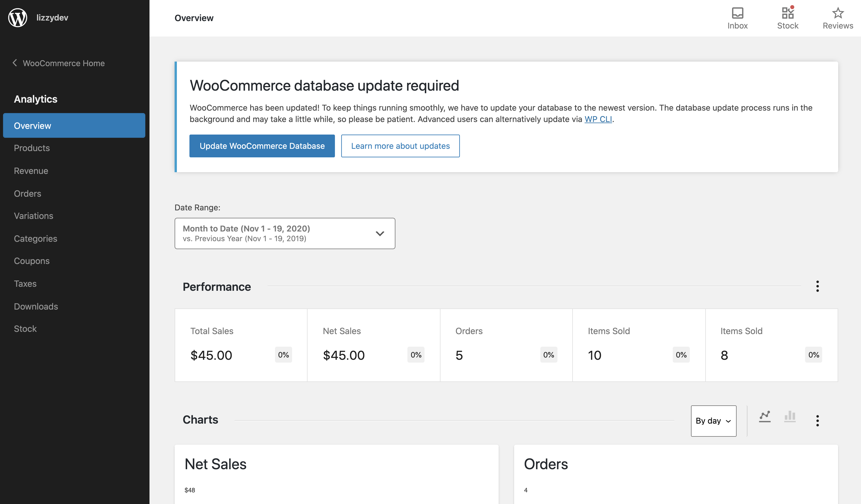Click Update WooCommerce Database
The height and width of the screenshot is (504, 861).
(262, 146)
